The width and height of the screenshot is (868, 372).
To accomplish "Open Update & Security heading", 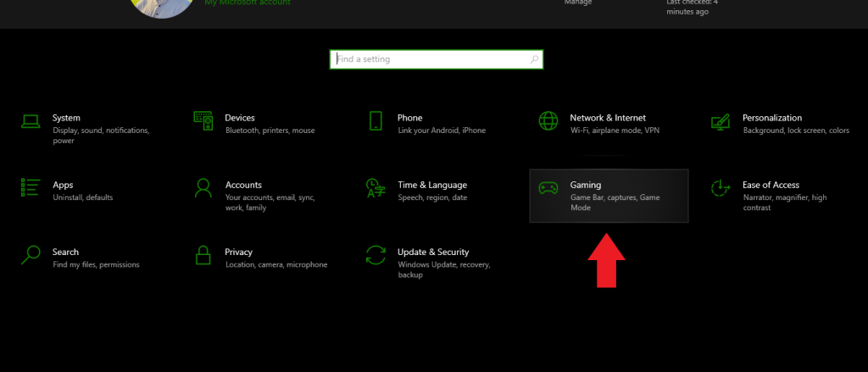I will pos(433,252).
